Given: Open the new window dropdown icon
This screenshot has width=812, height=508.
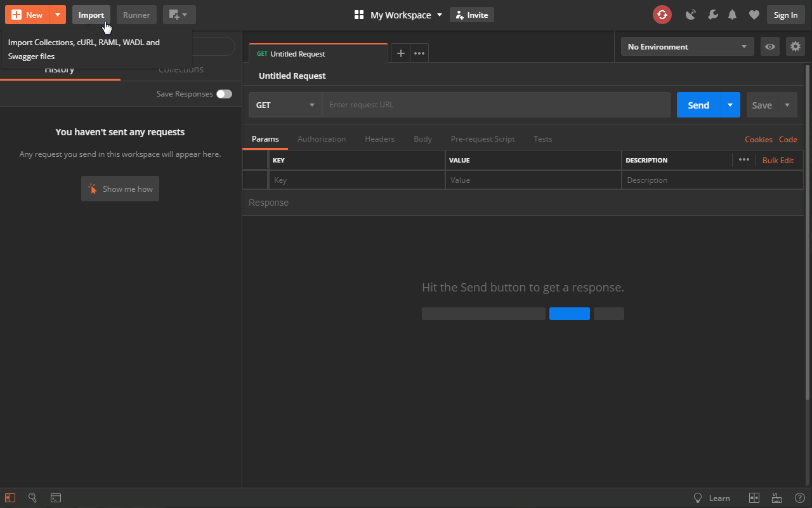Looking at the screenshot, I should click(x=179, y=15).
